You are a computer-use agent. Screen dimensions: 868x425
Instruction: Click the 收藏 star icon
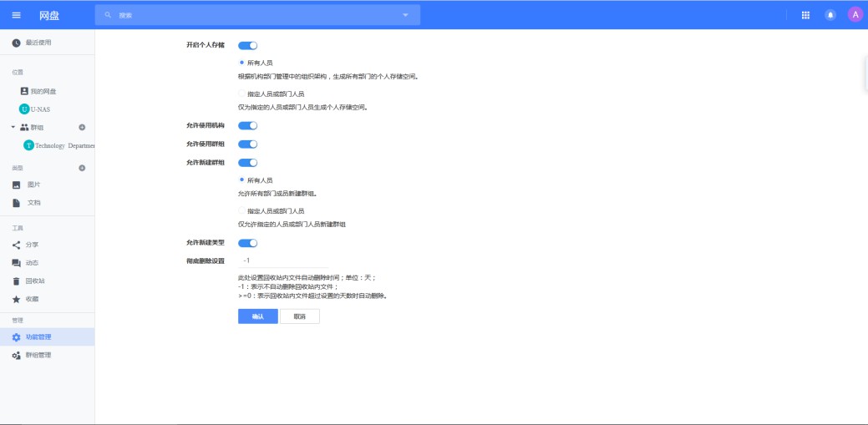pos(16,299)
